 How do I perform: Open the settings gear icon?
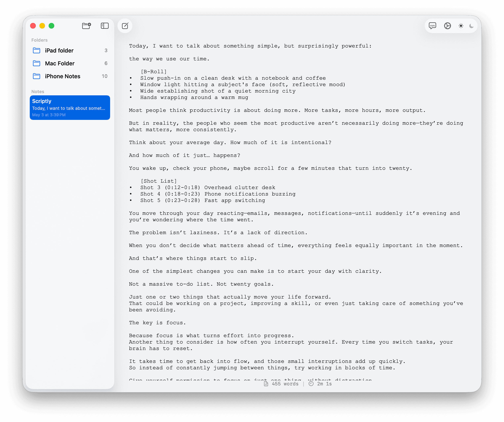447,26
